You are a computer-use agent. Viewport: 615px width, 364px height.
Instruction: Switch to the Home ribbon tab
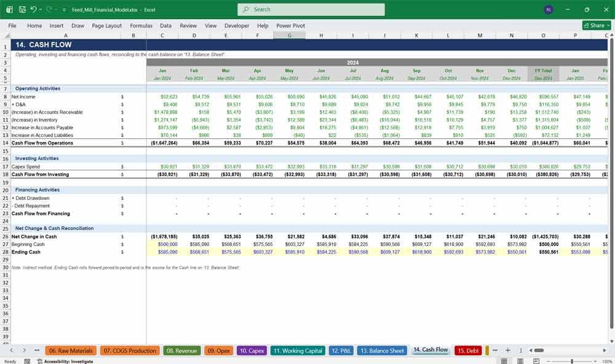34,25
